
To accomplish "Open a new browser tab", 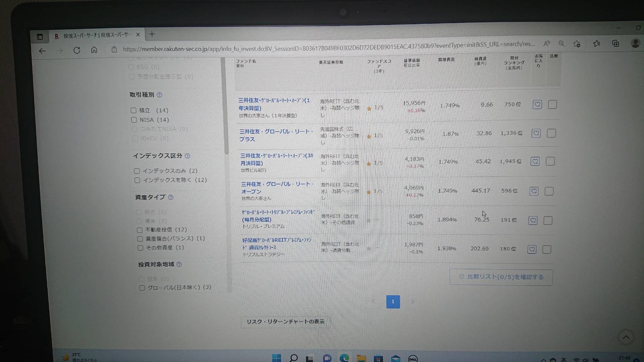I will (152, 34).
